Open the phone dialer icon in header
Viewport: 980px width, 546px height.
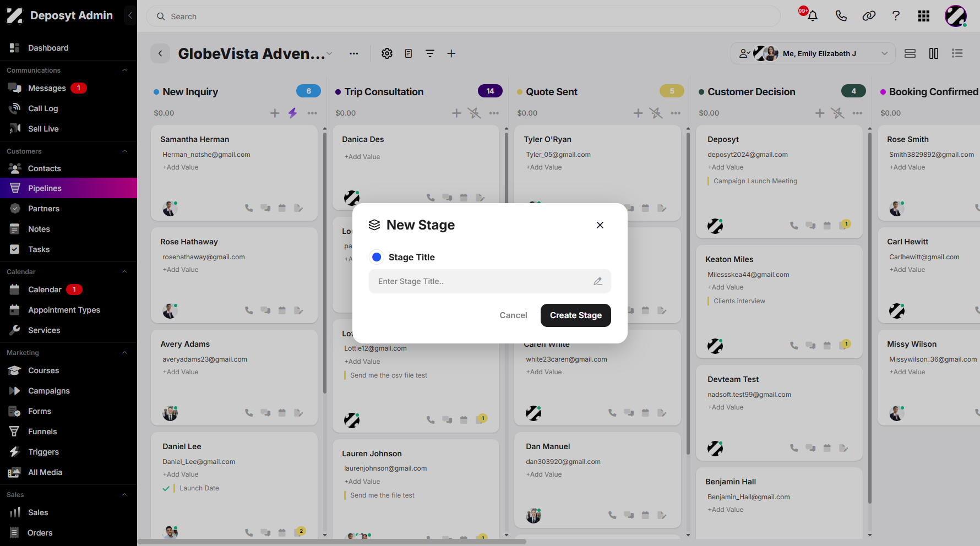pos(841,16)
